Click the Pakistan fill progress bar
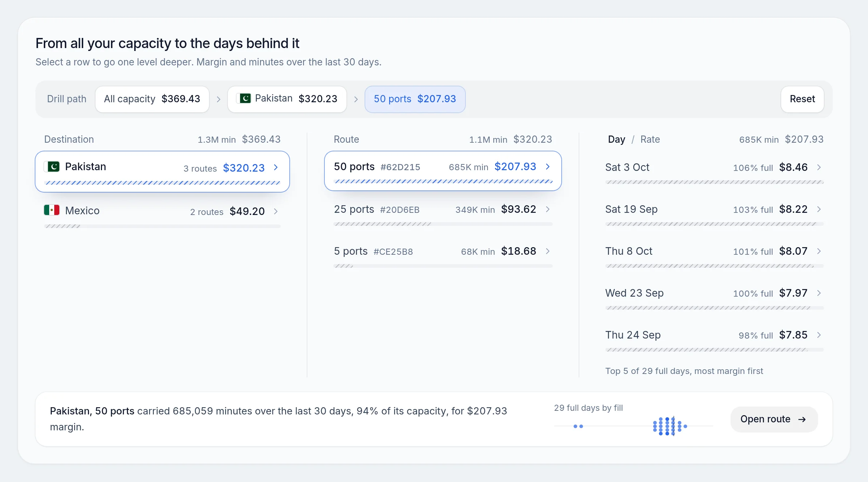This screenshot has width=868, height=482. coord(162,183)
